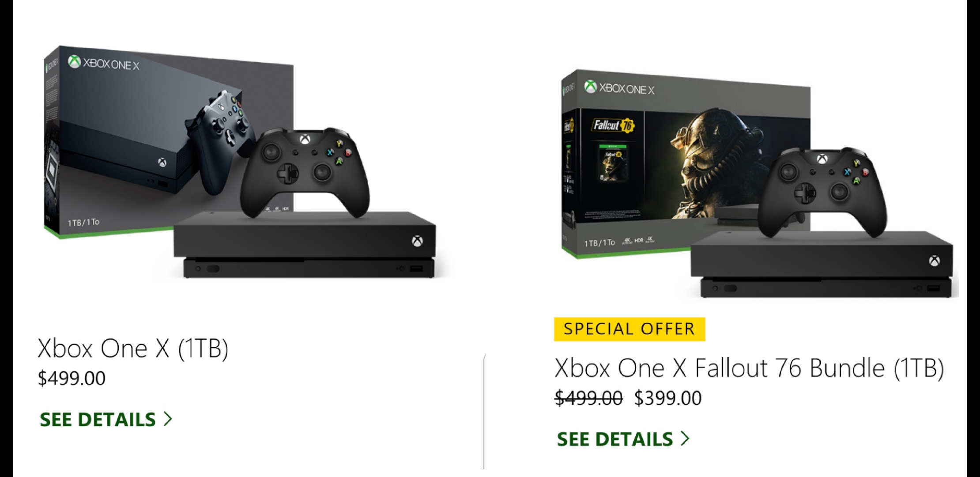This screenshot has width=980, height=477.
Task: Click the Xbox logo on the right console
Action: click(934, 261)
